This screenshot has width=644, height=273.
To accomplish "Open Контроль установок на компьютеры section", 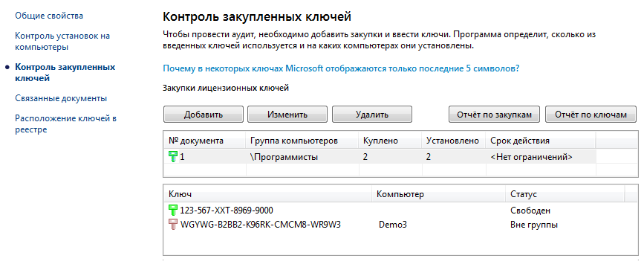I will 62,41.
